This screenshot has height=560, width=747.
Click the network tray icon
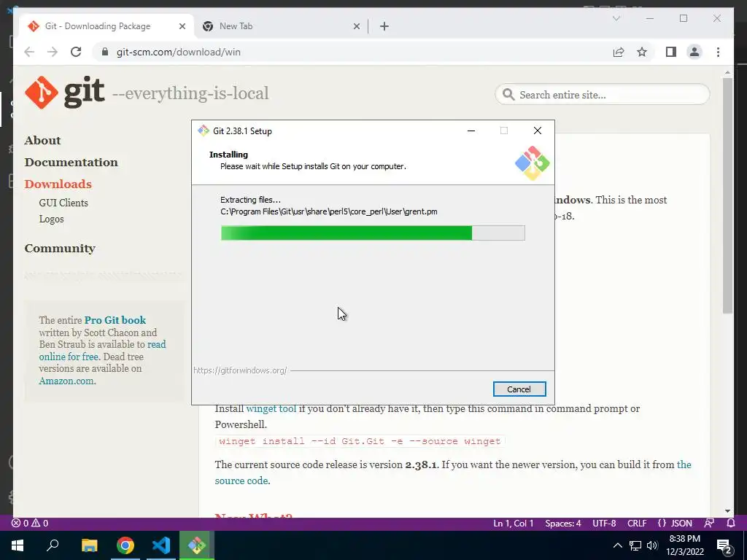click(x=635, y=545)
